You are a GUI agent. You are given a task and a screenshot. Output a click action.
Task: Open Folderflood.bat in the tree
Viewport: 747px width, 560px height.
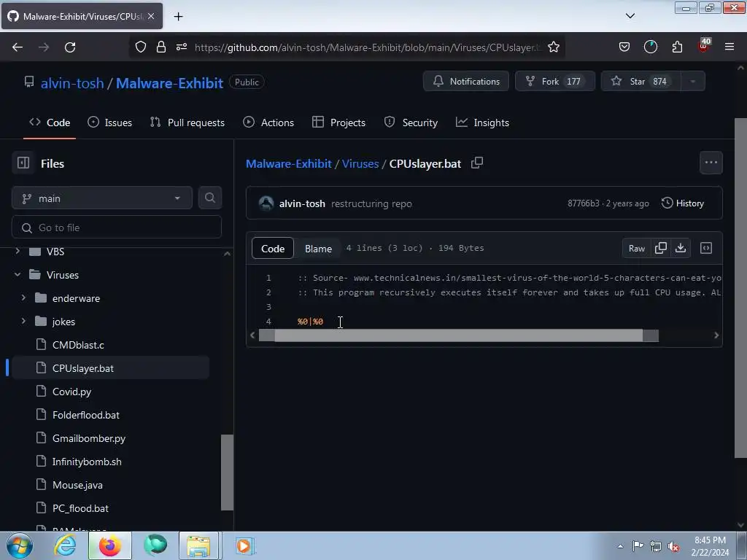86,415
